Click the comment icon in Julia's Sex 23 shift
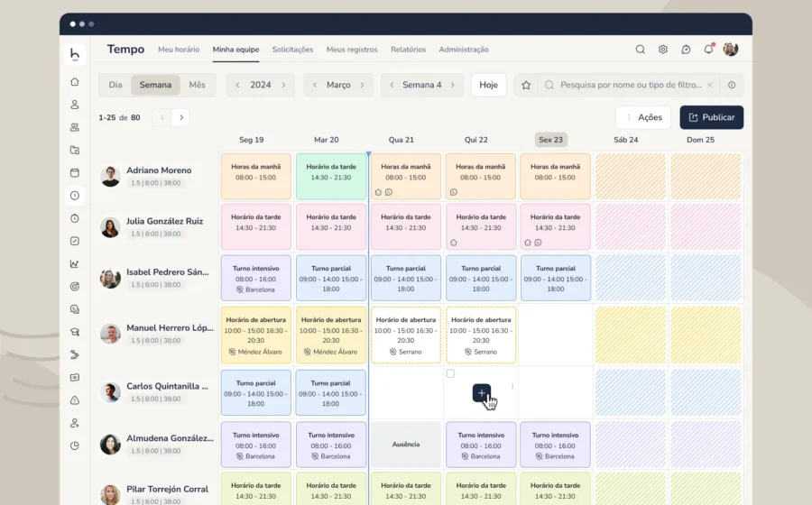Screen dimensions: 812x505 [538, 243]
